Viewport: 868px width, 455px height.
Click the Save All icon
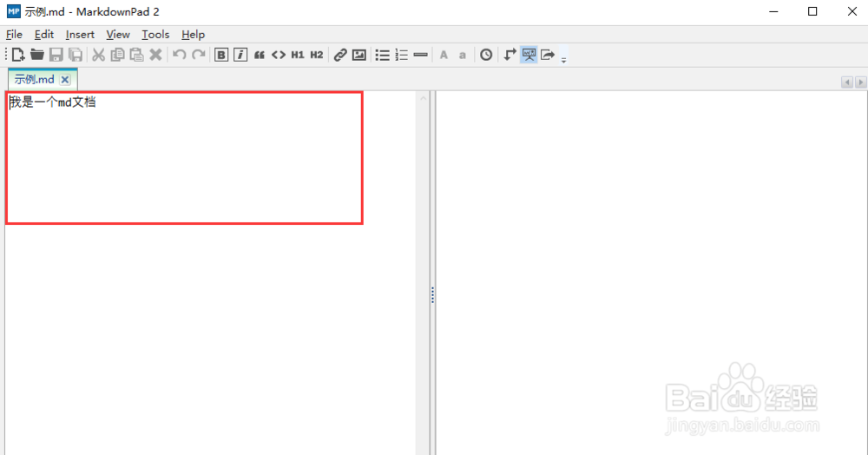[x=76, y=55]
